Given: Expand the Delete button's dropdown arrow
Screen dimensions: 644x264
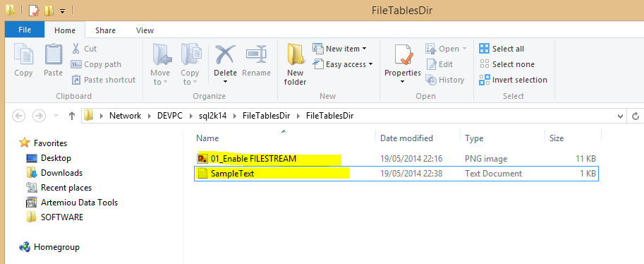Looking at the screenshot, I should (x=225, y=82).
